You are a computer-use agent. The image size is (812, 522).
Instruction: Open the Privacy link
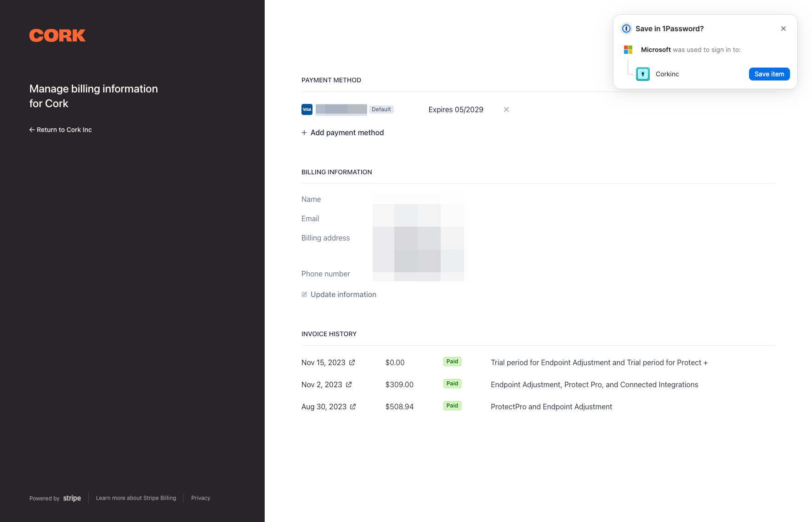coord(201,498)
